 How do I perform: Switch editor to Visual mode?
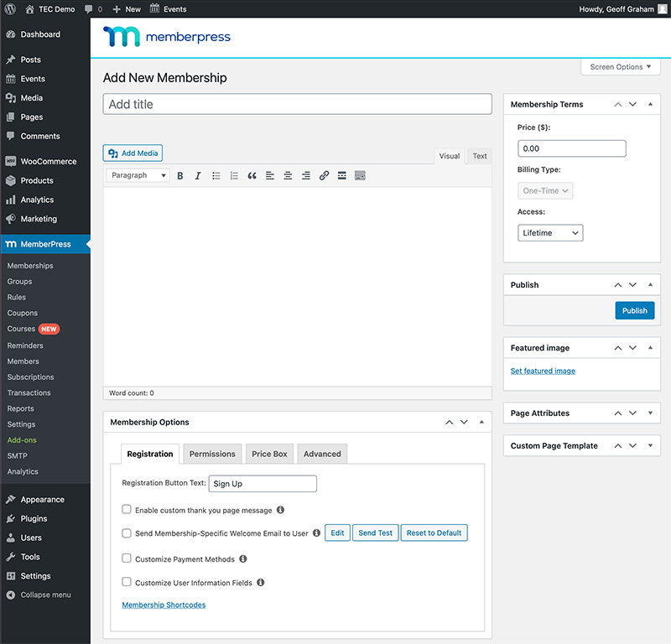coord(450,156)
